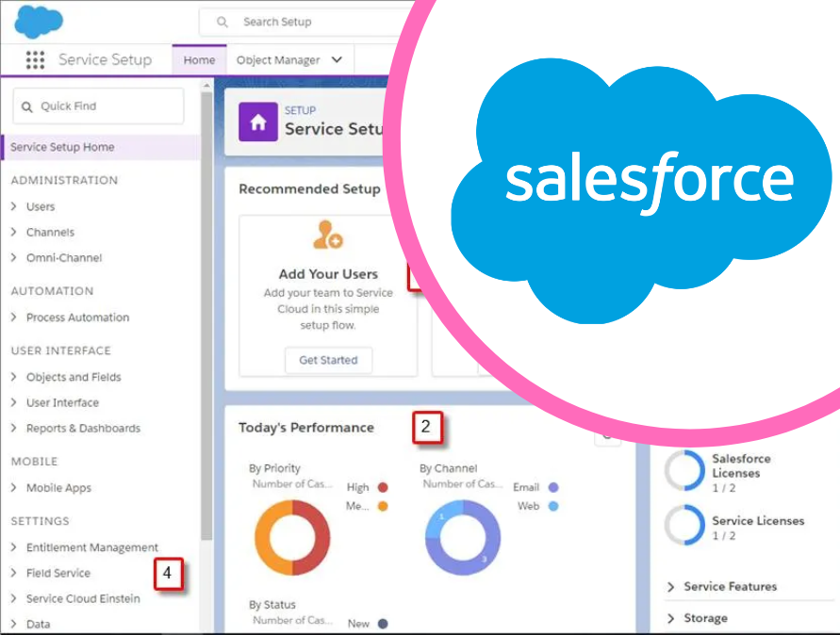The width and height of the screenshot is (840, 635).
Task: Expand the Field Service chevron
Action: pos(14,573)
